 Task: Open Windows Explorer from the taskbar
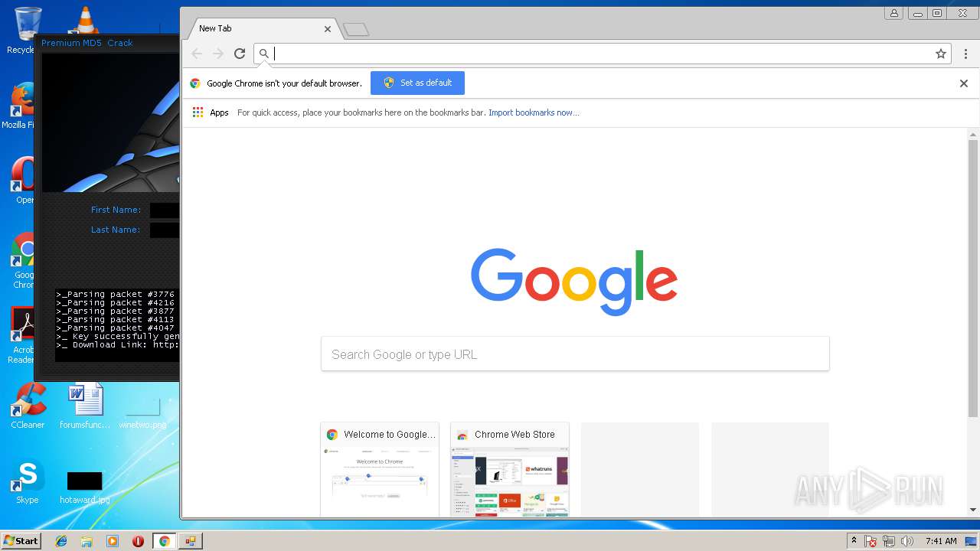[x=87, y=541]
